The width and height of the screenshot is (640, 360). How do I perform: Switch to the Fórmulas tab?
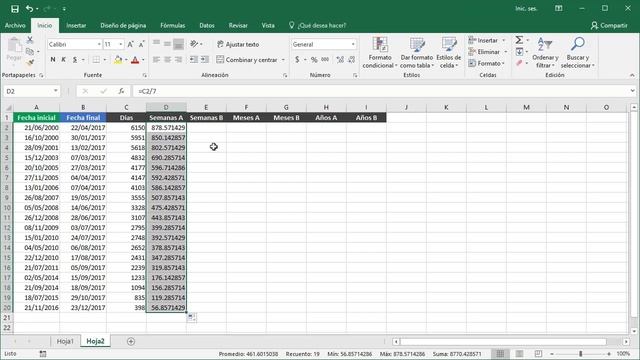(172, 25)
